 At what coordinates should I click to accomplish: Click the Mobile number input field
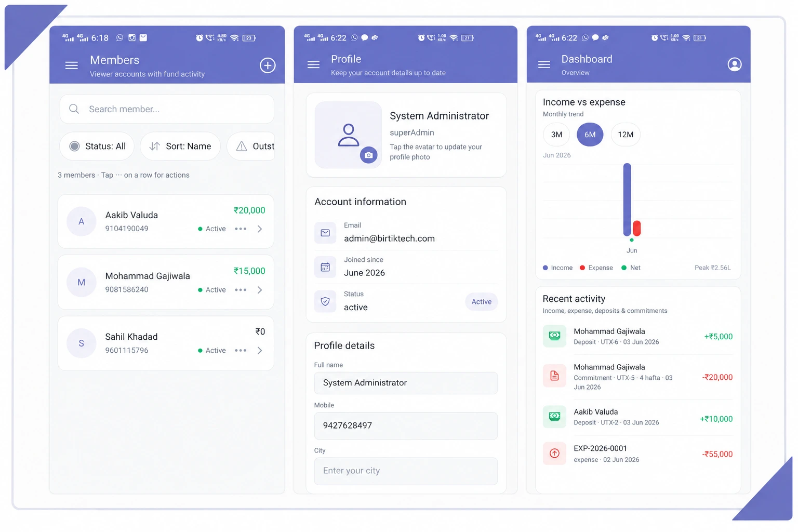pos(406,425)
